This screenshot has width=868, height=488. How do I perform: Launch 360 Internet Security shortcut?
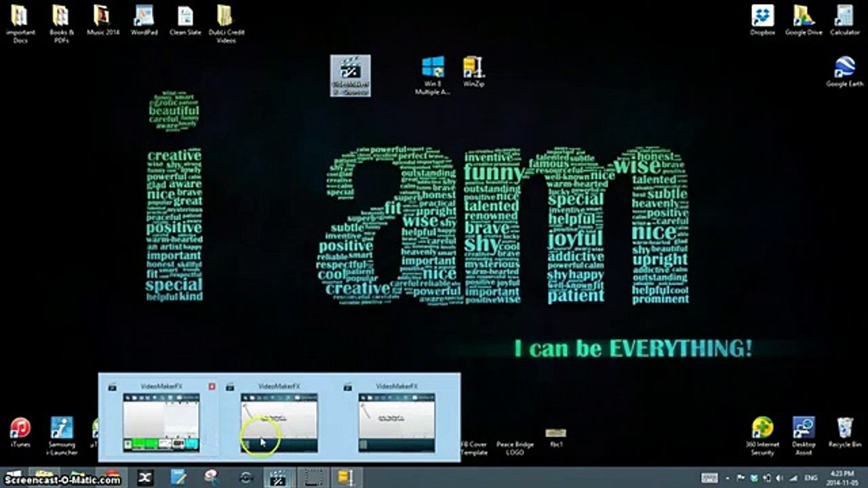tap(763, 436)
